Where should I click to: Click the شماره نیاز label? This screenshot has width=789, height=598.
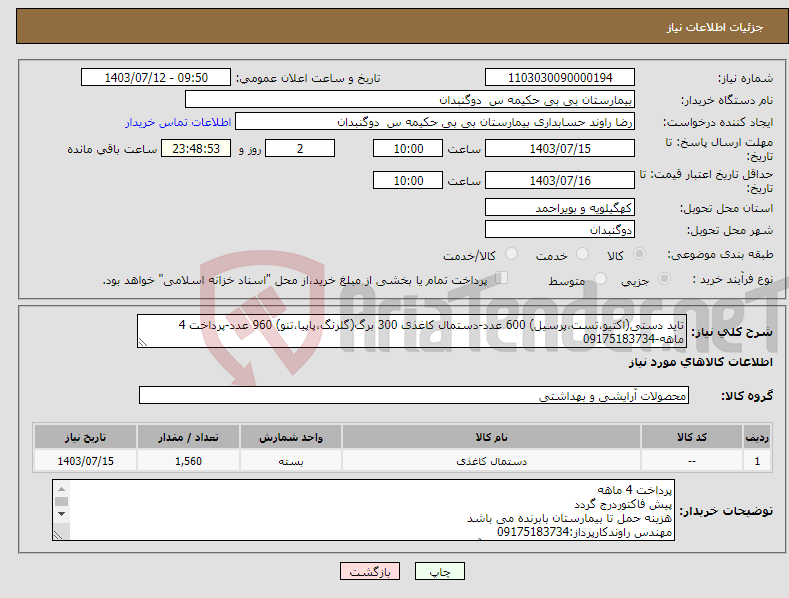click(x=745, y=79)
